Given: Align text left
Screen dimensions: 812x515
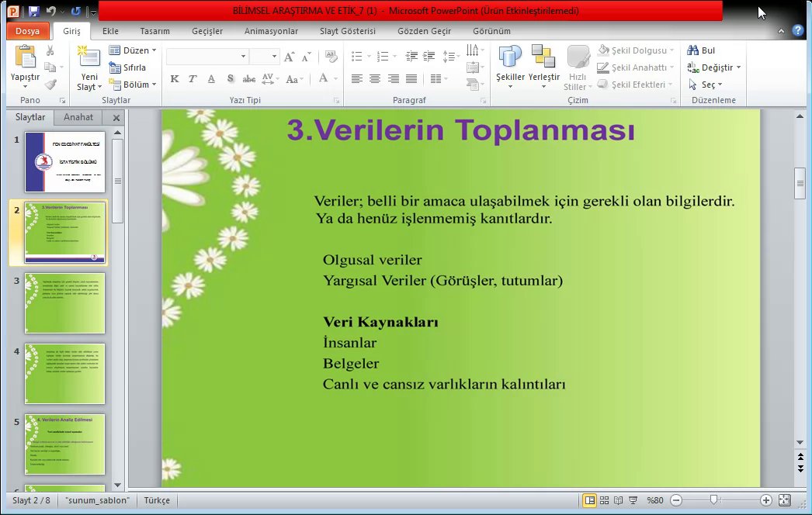Looking at the screenshot, I should [357, 78].
